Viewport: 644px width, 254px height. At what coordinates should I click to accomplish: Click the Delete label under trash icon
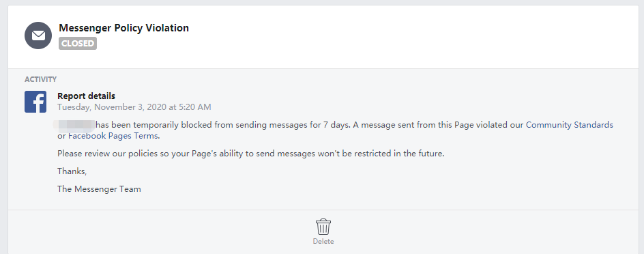coord(323,241)
